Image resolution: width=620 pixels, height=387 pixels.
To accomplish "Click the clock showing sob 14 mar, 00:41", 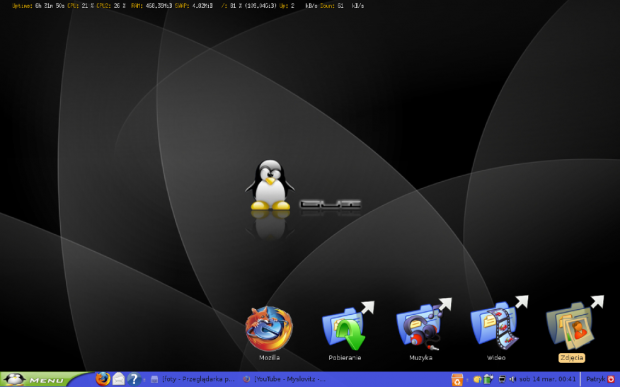I will [548, 379].
